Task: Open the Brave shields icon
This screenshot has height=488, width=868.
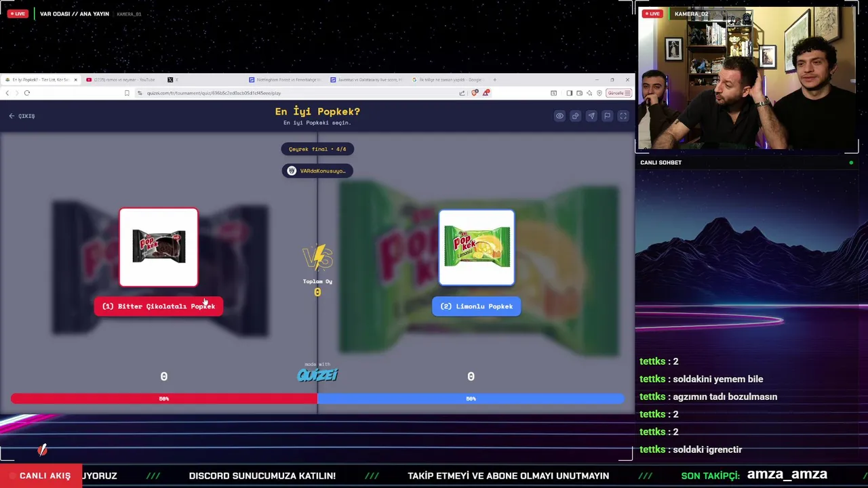Action: point(475,93)
